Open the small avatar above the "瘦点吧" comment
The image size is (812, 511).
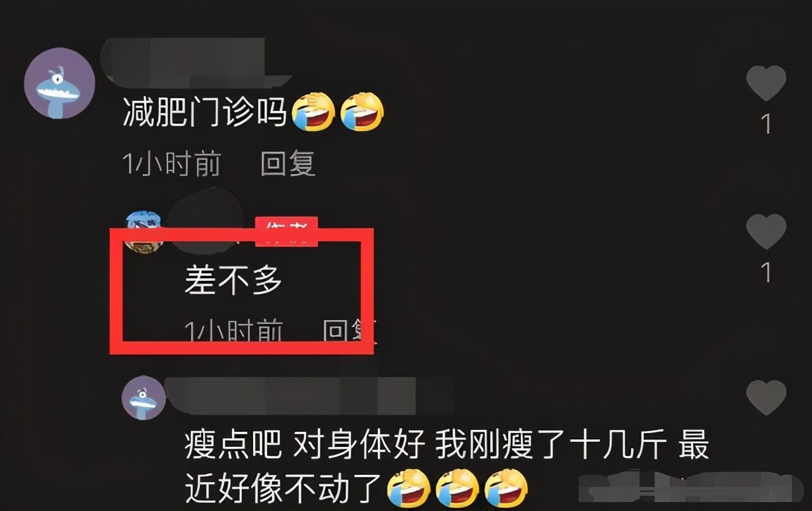point(144,398)
